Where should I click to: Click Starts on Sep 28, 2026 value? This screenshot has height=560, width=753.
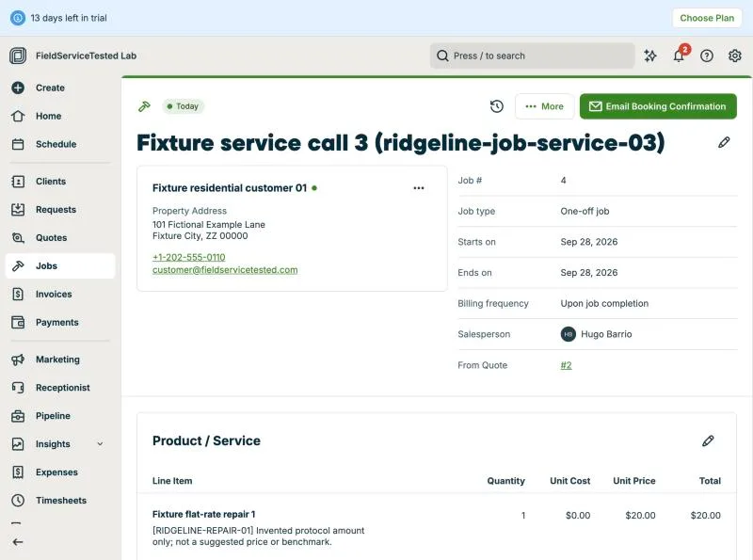[x=589, y=242]
